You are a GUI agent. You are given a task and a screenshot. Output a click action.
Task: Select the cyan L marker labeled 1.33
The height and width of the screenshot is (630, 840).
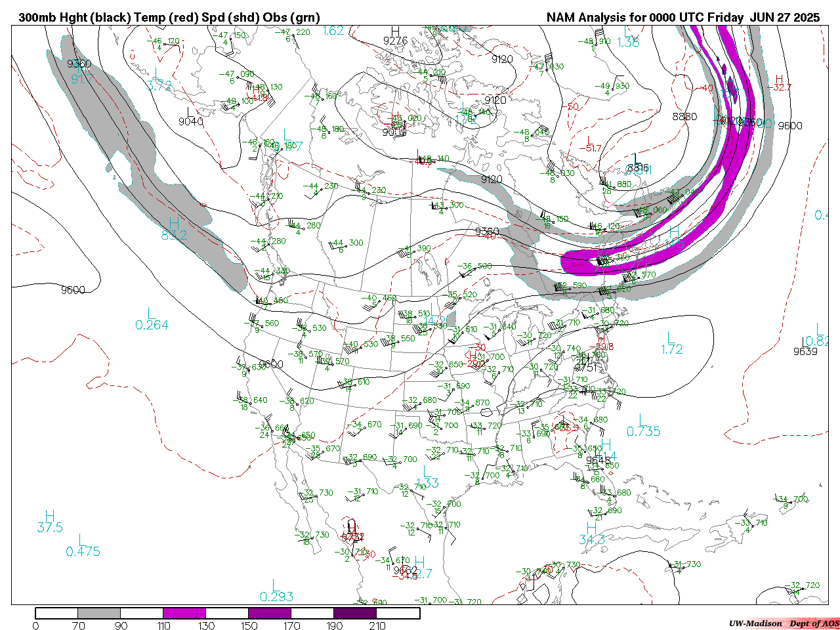coord(427,471)
